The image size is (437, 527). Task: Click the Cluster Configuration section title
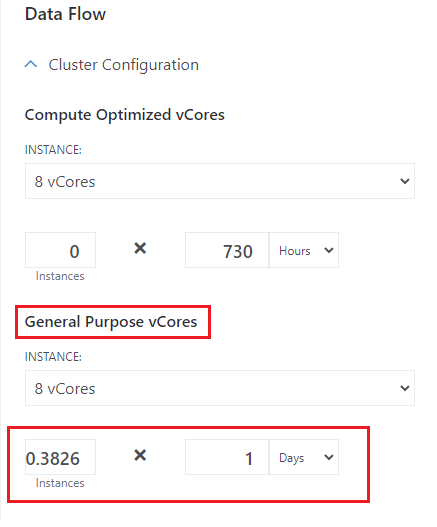(x=123, y=65)
